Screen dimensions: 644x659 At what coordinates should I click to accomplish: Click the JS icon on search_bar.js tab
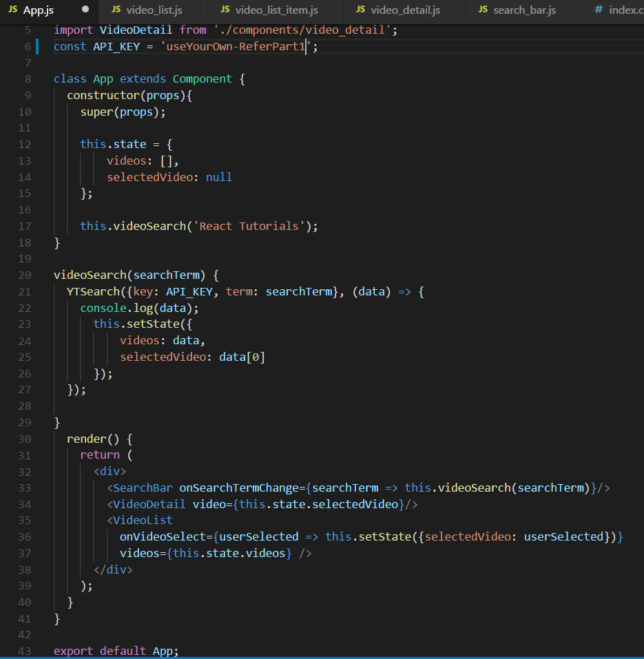483,9
